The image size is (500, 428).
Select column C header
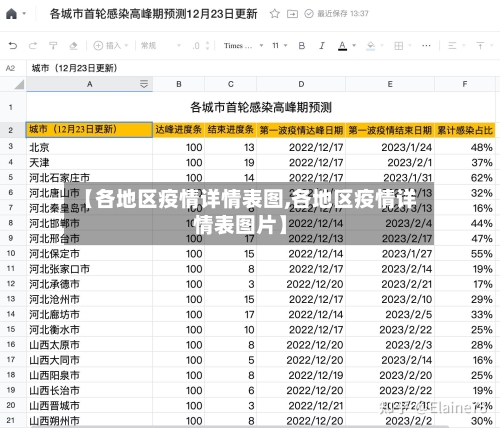click(231, 84)
